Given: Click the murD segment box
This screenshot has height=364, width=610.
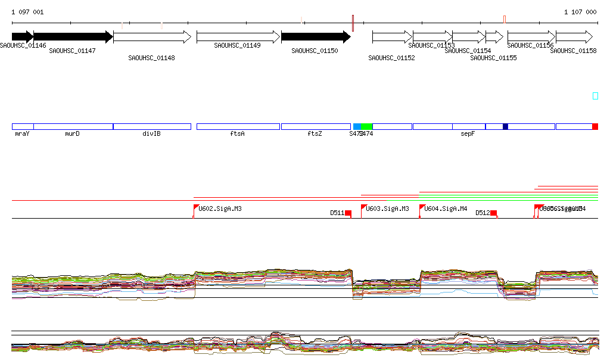Looking at the screenshot, I should (x=73, y=126).
